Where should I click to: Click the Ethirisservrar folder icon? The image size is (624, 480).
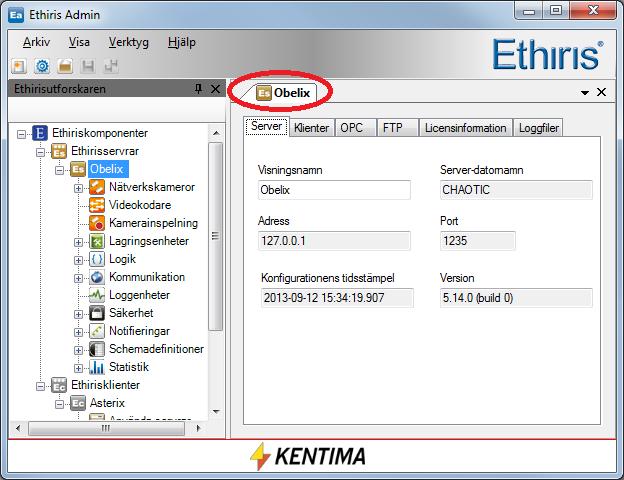click(59, 151)
